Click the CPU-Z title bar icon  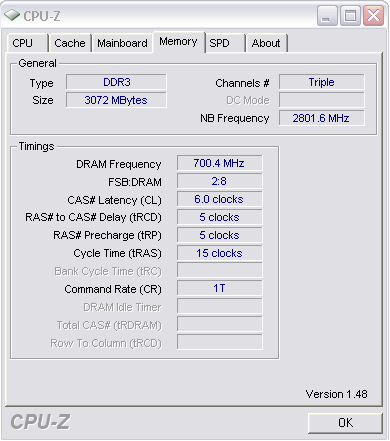12,15
